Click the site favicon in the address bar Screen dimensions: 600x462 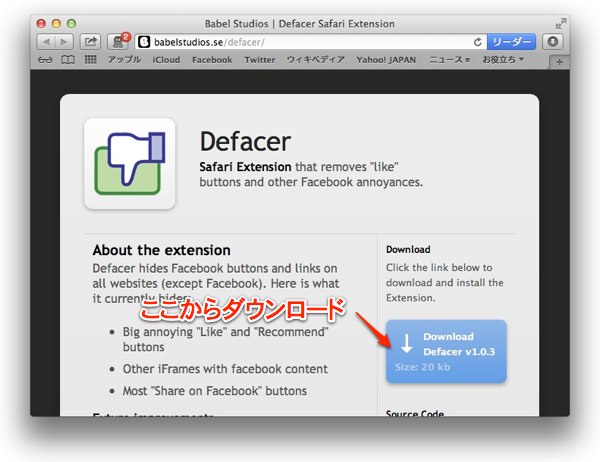coord(144,42)
